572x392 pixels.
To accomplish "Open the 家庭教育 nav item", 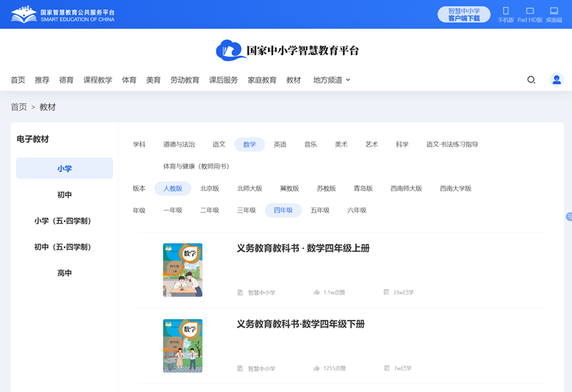I will [x=262, y=80].
